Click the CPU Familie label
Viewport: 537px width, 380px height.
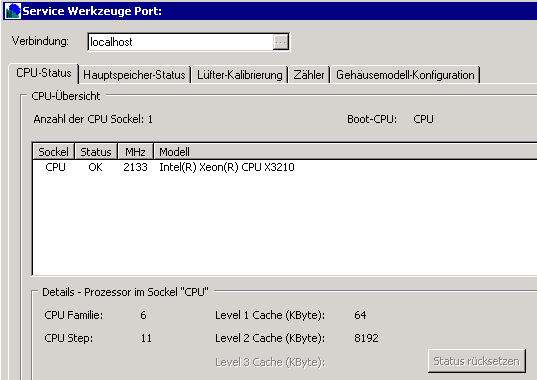click(x=74, y=315)
